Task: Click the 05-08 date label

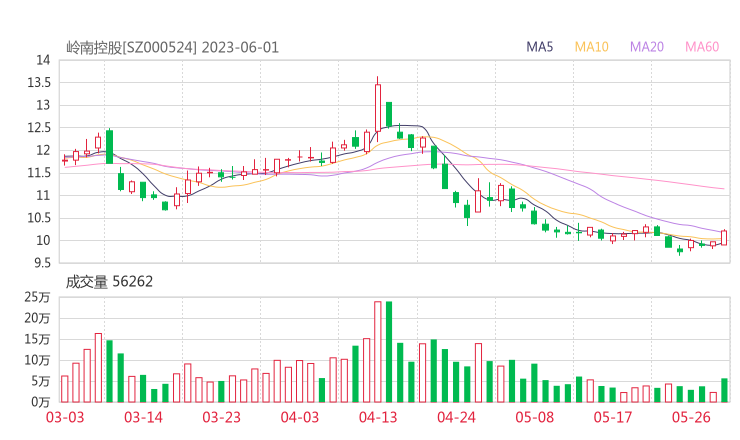Action: coord(535,417)
